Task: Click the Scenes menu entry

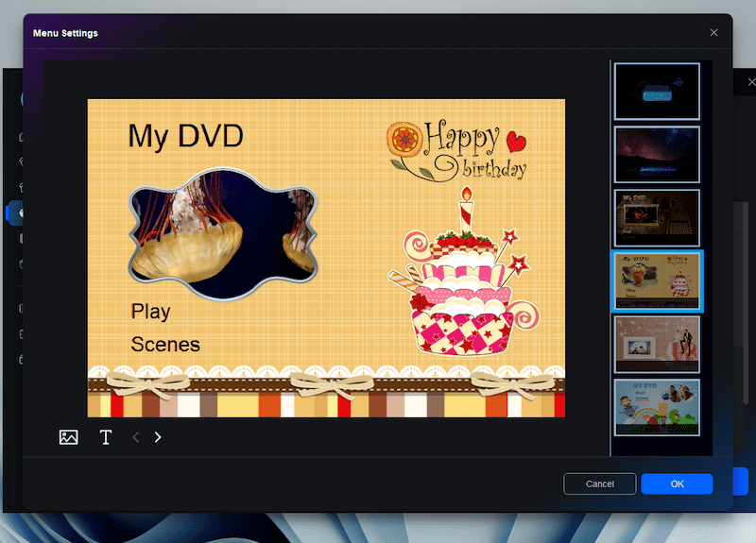Action: [x=165, y=345]
